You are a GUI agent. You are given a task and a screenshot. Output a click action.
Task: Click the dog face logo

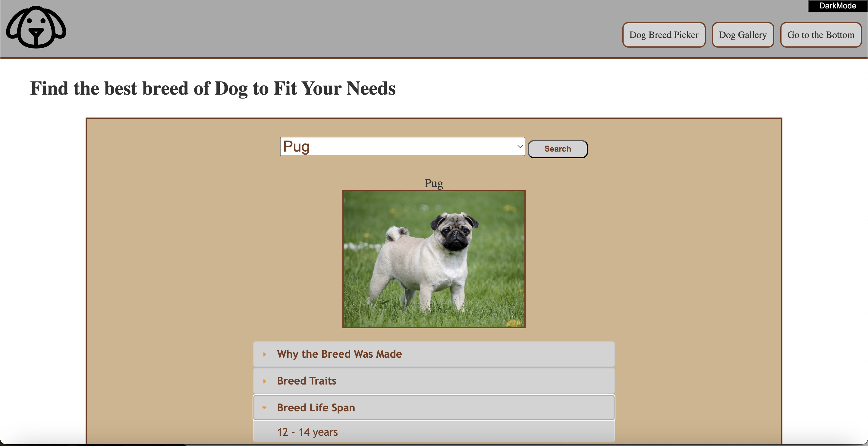36,28
